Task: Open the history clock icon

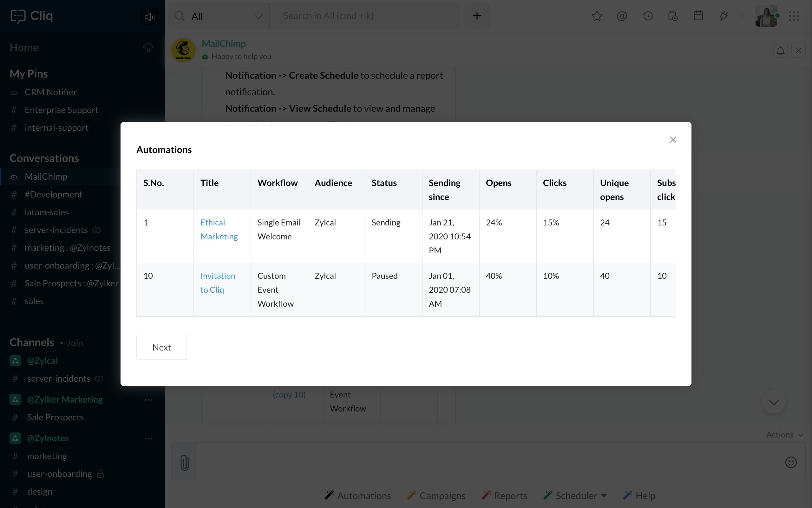Action: click(648, 16)
